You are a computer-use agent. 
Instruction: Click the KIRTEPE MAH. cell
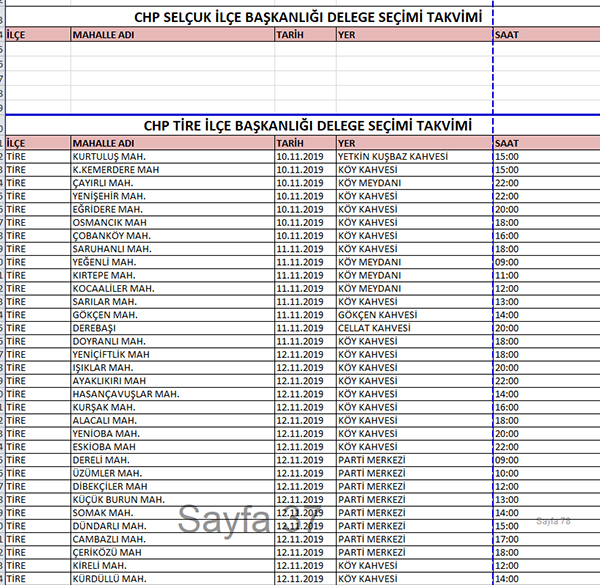coord(173,275)
